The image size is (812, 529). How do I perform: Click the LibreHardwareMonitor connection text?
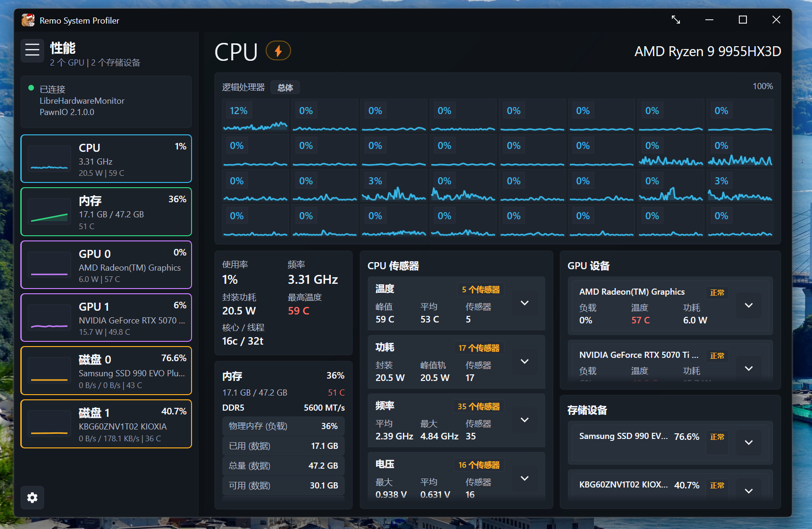pyautogui.click(x=82, y=101)
